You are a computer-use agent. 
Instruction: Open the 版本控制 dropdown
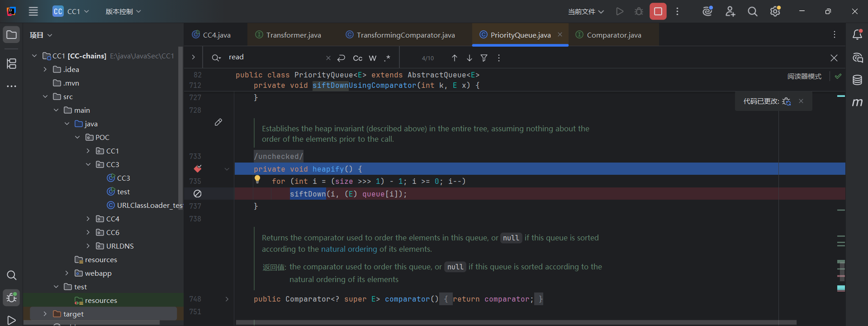tap(123, 11)
